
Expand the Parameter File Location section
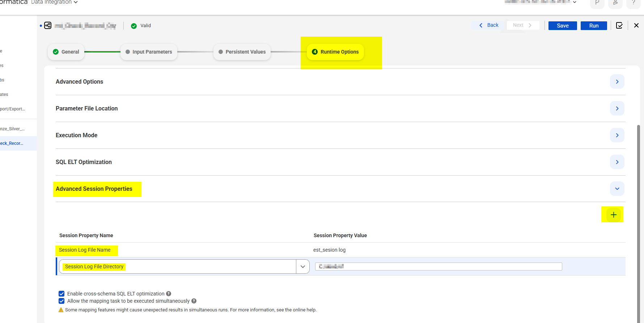pyautogui.click(x=617, y=108)
